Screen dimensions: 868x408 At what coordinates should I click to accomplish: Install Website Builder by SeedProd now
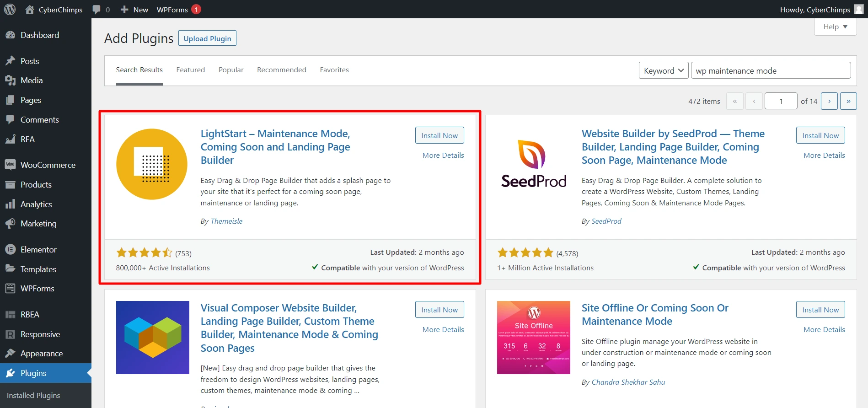[x=820, y=135]
